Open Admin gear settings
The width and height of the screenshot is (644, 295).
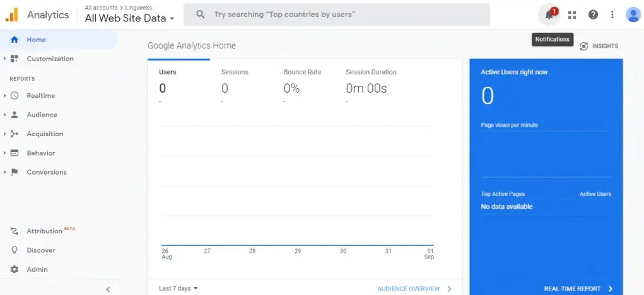(x=37, y=269)
